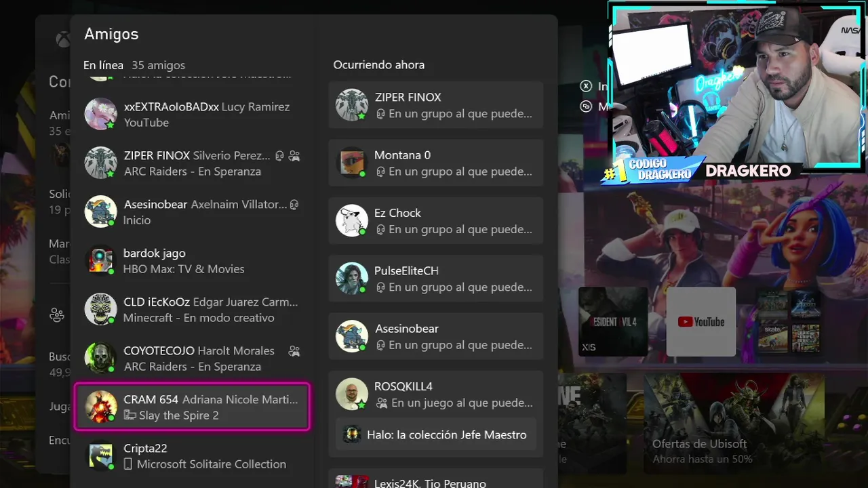Click COYOTECOJO masked avatar
Screen dimensions: 868x488
pyautogui.click(x=100, y=358)
